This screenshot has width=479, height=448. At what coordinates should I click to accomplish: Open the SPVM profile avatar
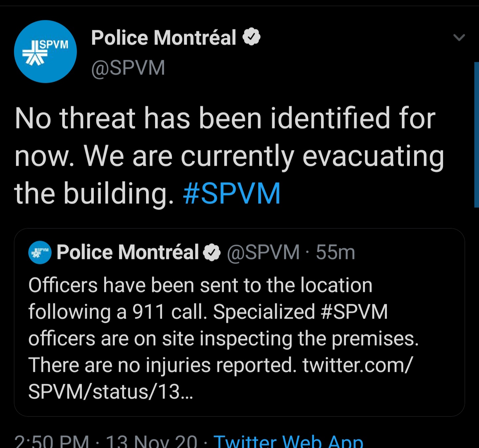45,51
